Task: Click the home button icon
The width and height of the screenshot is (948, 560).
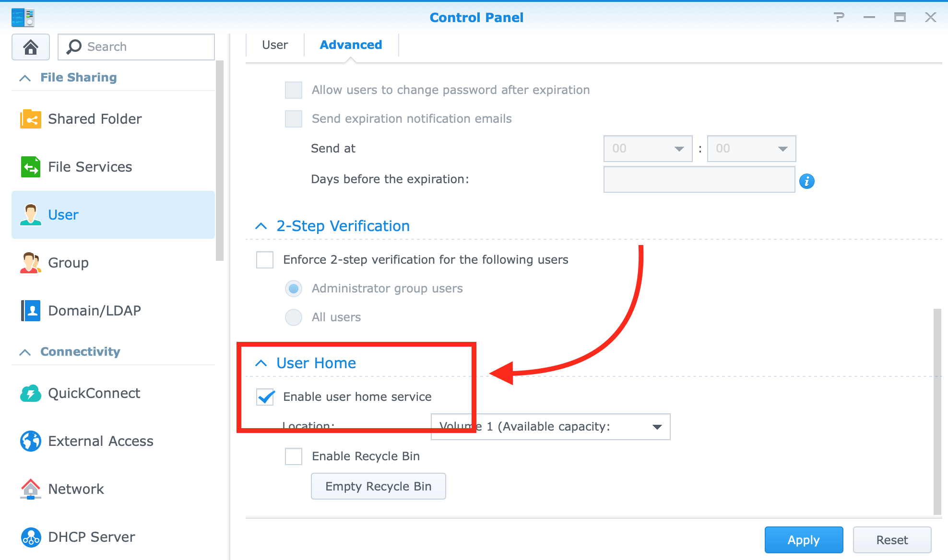Action: tap(31, 47)
